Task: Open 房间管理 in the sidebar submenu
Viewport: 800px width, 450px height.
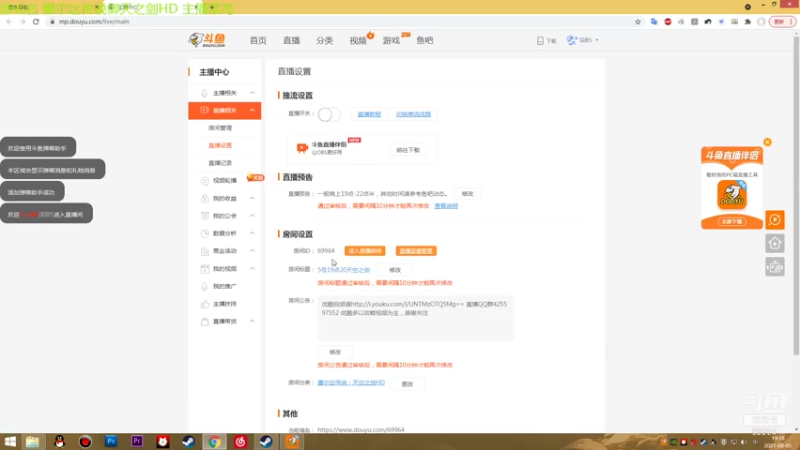Action: point(220,128)
